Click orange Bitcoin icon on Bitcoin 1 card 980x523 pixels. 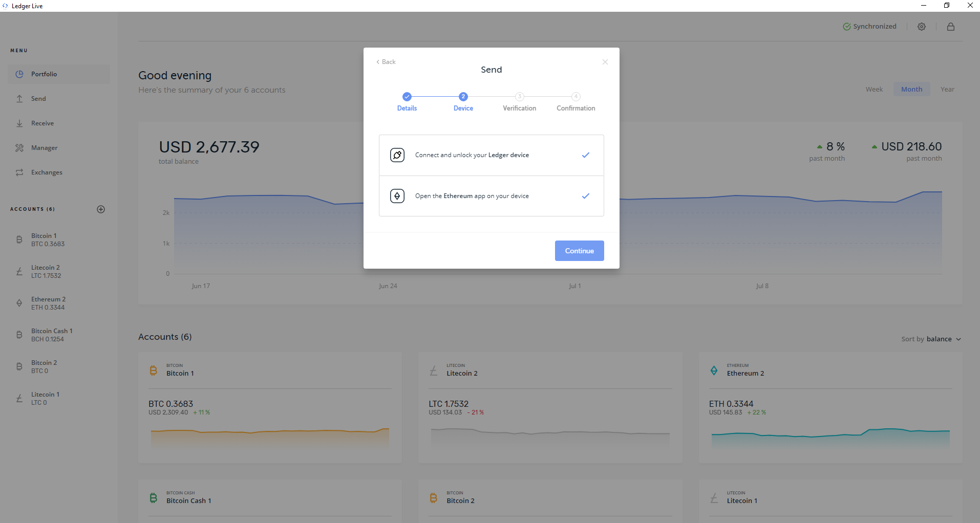point(153,371)
